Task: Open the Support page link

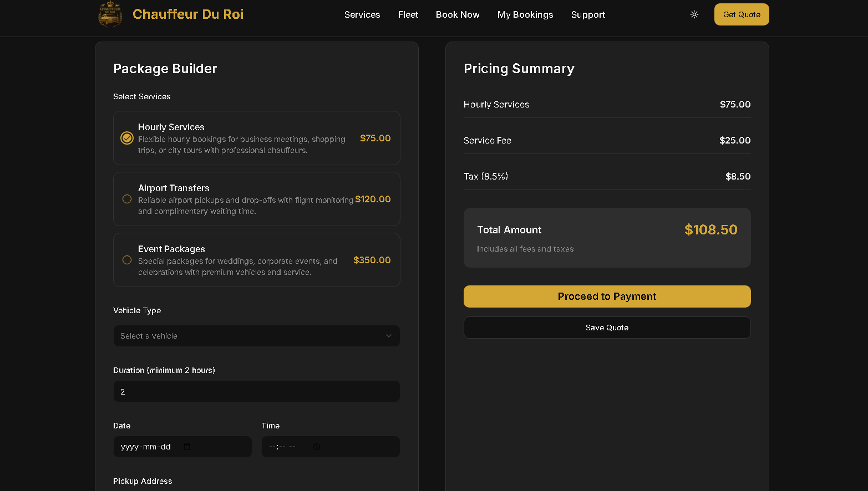Action: pyautogui.click(x=588, y=14)
